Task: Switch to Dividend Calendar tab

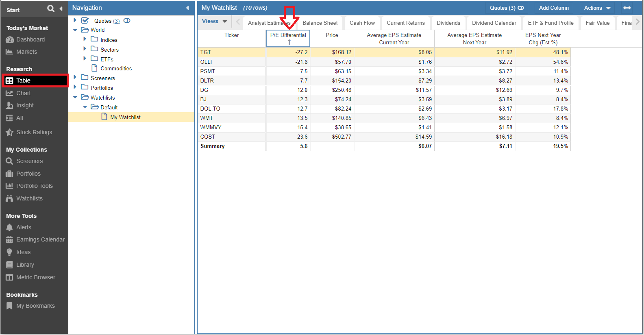Action: point(494,23)
